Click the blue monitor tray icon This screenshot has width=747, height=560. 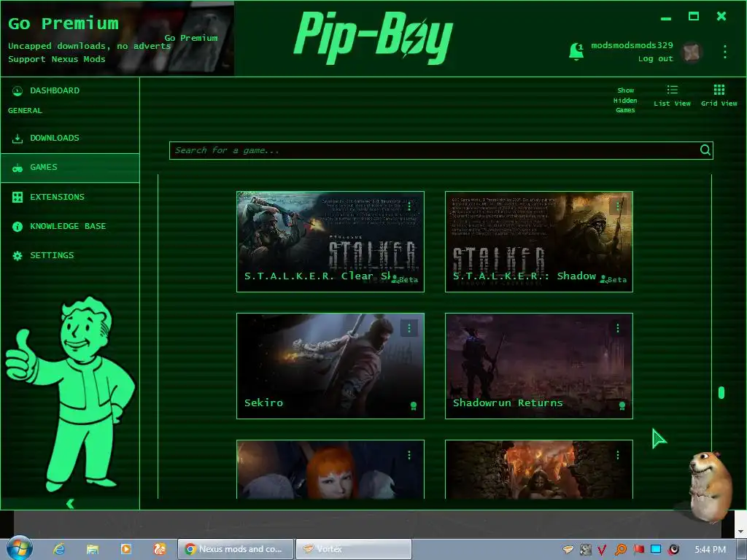point(656,550)
